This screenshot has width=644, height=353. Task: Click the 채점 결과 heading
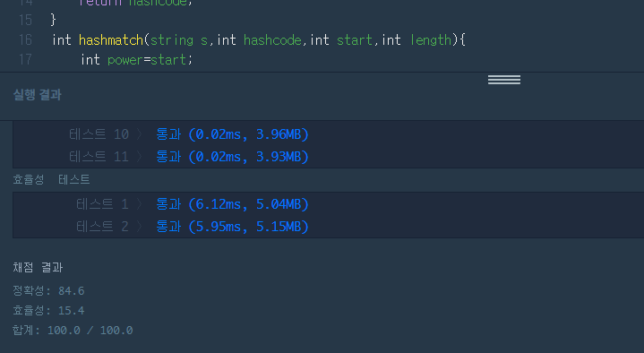click(38, 268)
